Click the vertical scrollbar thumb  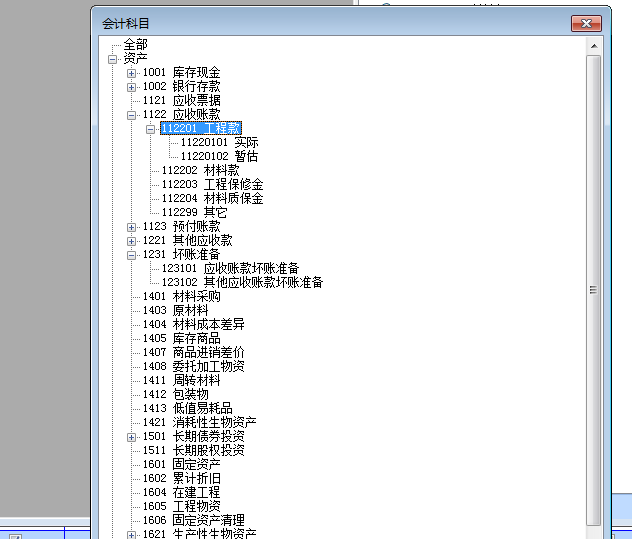tap(594, 290)
